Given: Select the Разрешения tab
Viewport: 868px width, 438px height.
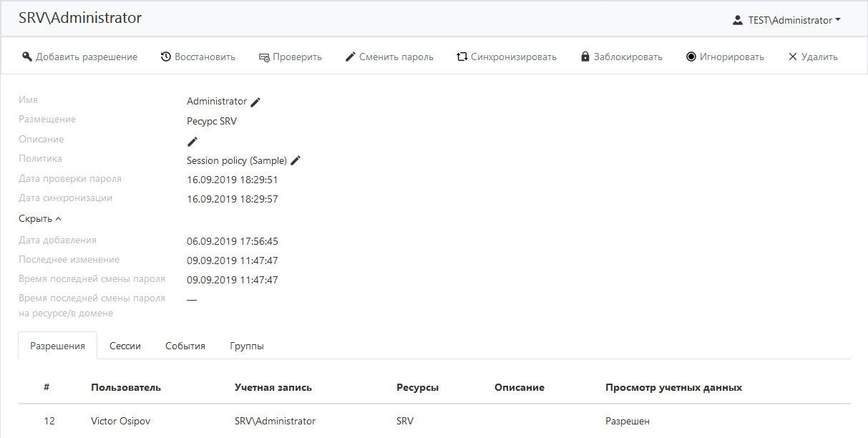Looking at the screenshot, I should (x=57, y=346).
